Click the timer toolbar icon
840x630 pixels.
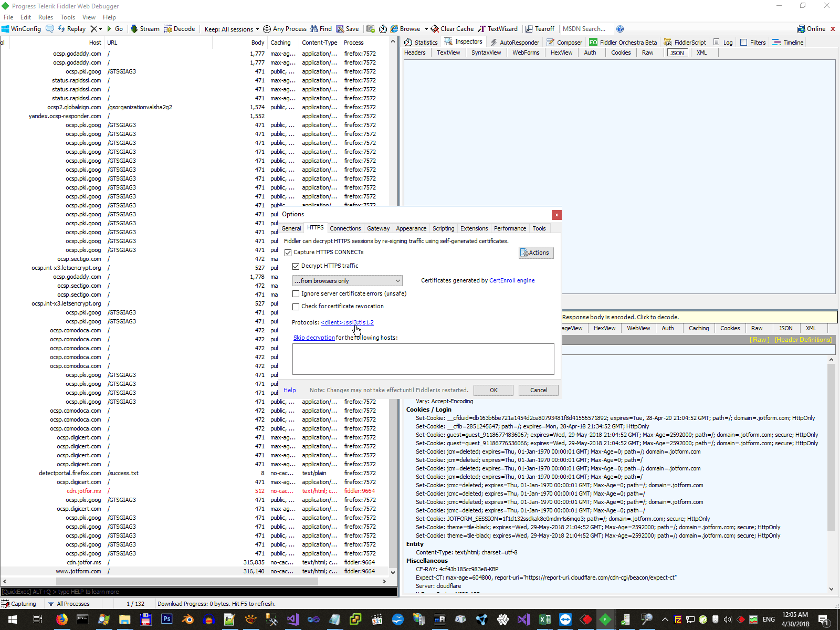click(383, 29)
